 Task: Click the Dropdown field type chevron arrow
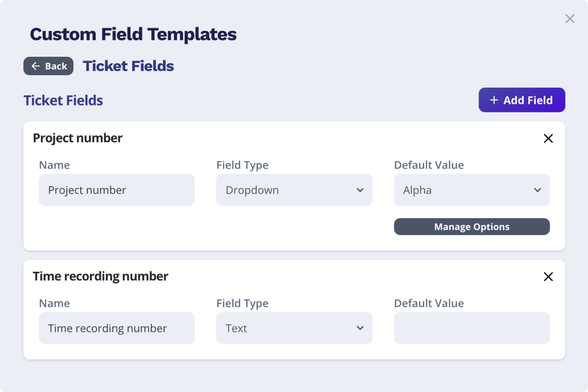coord(360,190)
